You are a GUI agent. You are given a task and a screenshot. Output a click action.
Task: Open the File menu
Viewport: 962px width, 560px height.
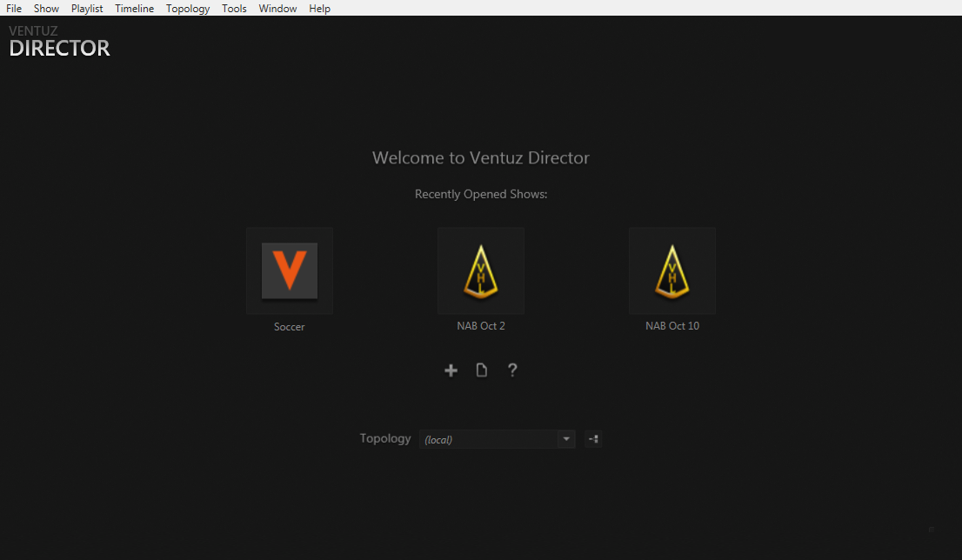14,8
